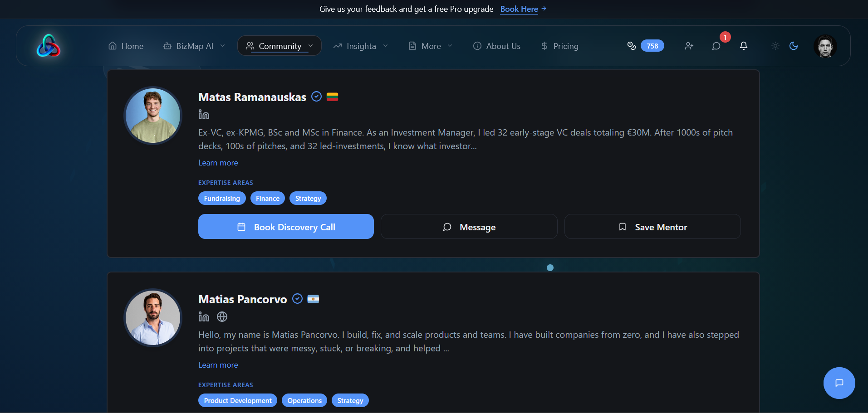This screenshot has height=413, width=868.
Task: Open the user profile avatar menu
Action: point(825,46)
